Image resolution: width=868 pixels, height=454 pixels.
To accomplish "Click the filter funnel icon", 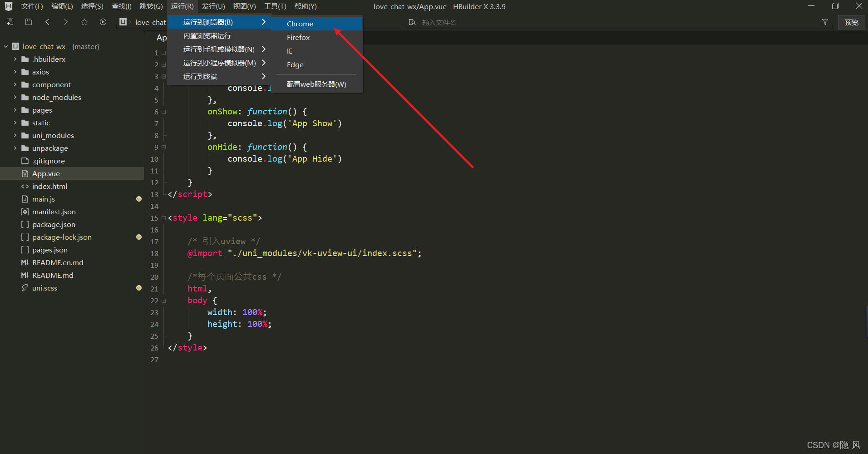I will click(x=825, y=22).
